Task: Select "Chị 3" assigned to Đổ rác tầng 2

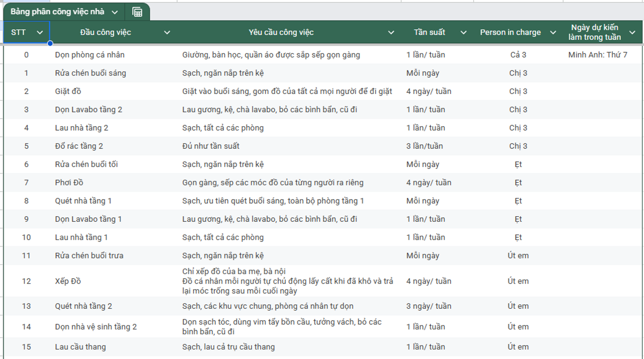Action: [x=518, y=146]
